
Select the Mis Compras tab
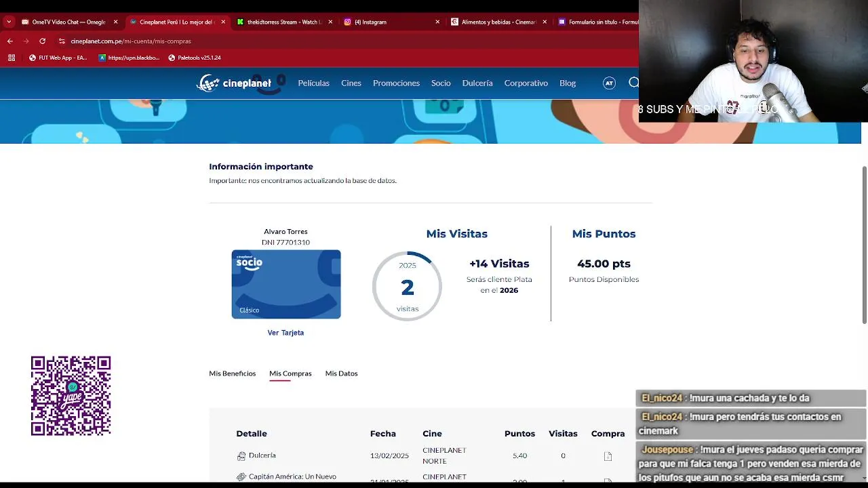click(290, 373)
